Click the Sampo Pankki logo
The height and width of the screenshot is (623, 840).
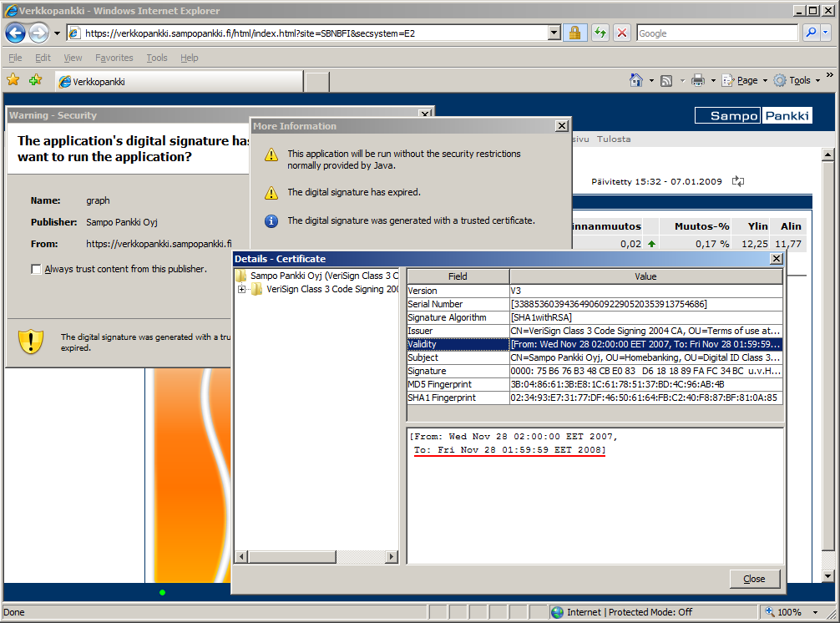pyautogui.click(x=754, y=116)
